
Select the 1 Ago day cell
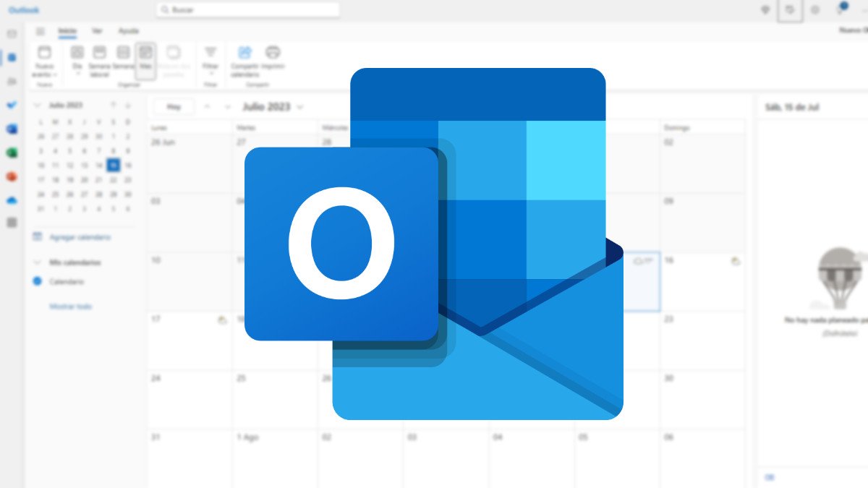[x=276, y=459]
